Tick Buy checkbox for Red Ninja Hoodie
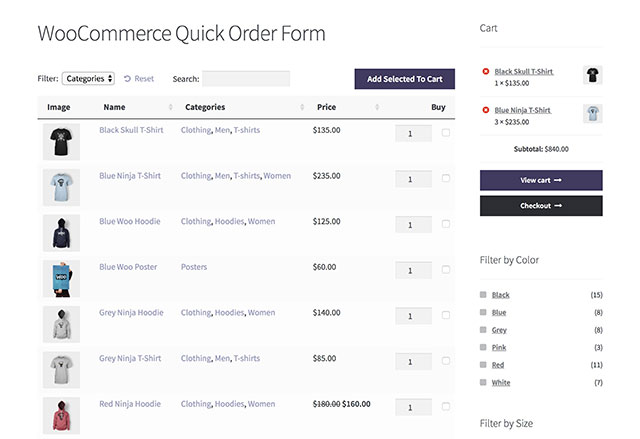 coord(446,407)
